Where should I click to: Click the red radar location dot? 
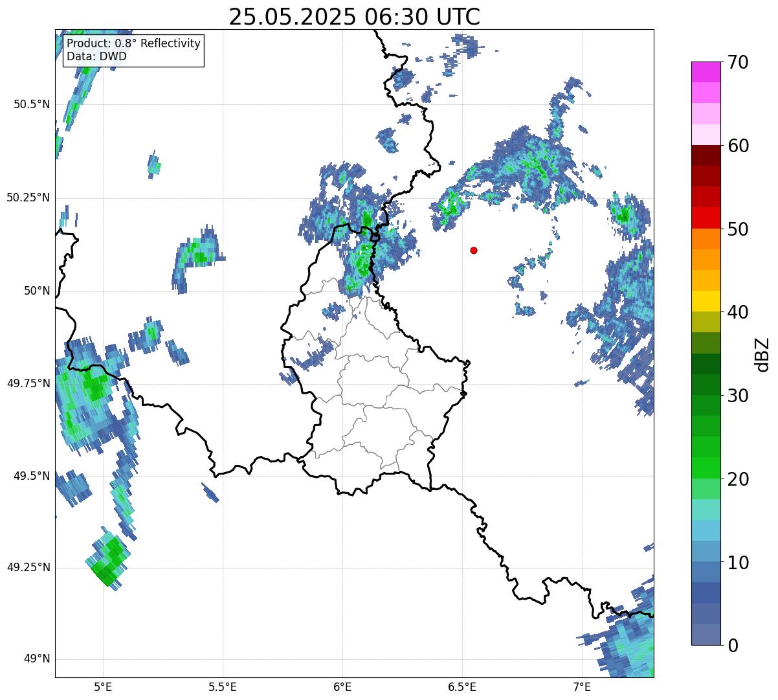tap(474, 250)
